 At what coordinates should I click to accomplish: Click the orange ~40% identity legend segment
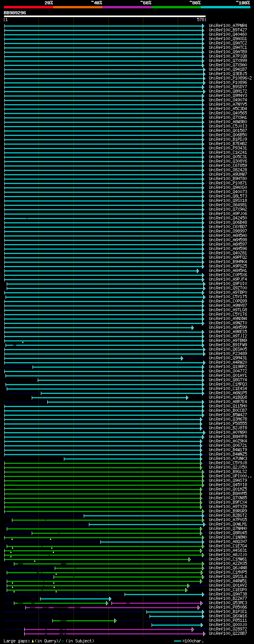(x=78, y=7)
